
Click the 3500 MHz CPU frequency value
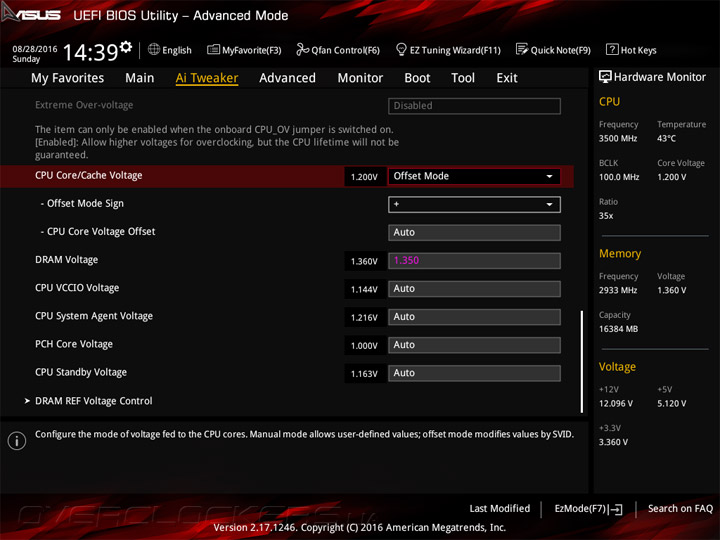coord(618,138)
